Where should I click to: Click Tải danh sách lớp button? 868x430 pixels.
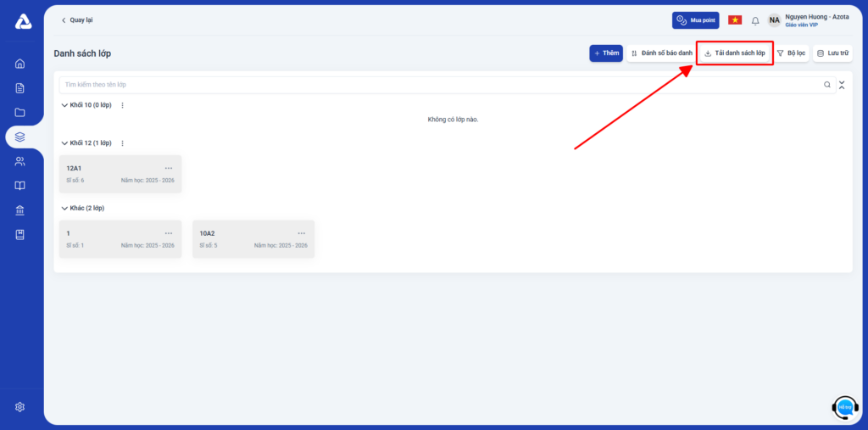(x=734, y=53)
